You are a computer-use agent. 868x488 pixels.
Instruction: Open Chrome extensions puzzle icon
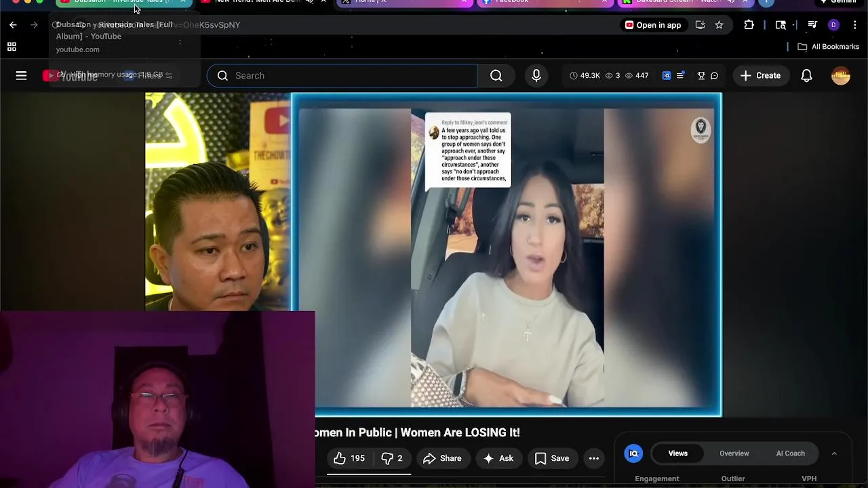pyautogui.click(x=749, y=25)
